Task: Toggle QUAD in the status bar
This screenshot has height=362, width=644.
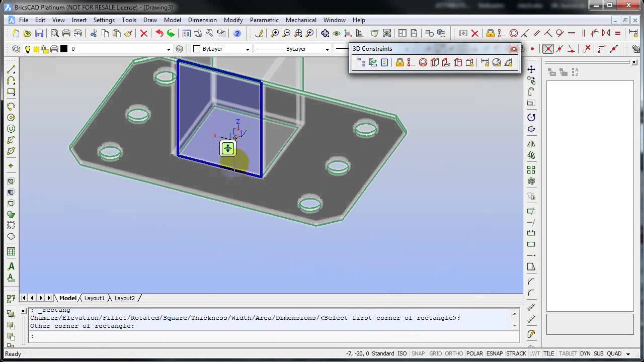Action: (x=614, y=353)
